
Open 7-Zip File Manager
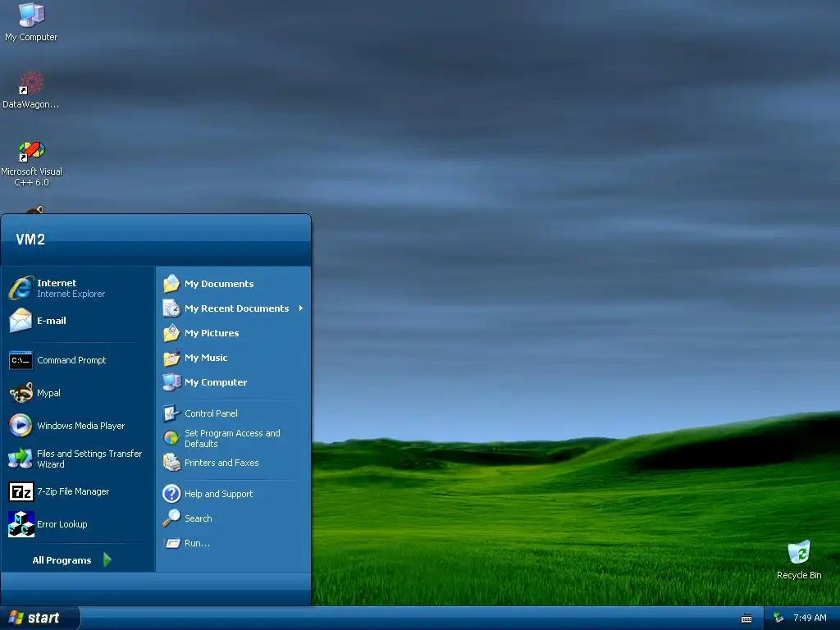[x=78, y=491]
